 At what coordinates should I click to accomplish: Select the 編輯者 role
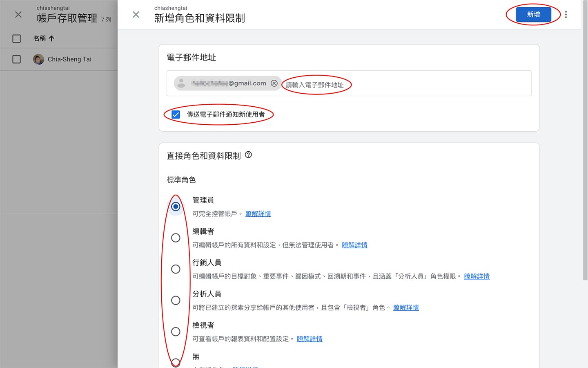coord(175,238)
